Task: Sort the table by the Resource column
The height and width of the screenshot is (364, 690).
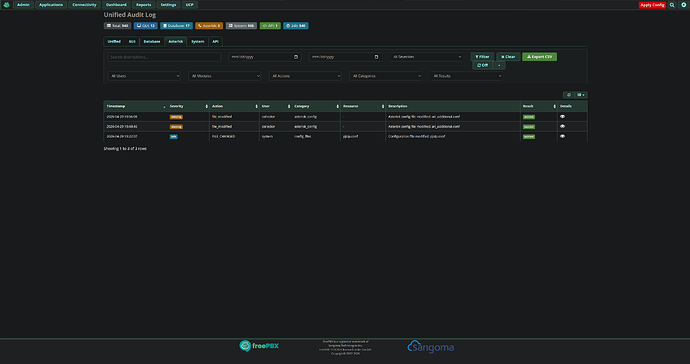Action: click(x=363, y=106)
